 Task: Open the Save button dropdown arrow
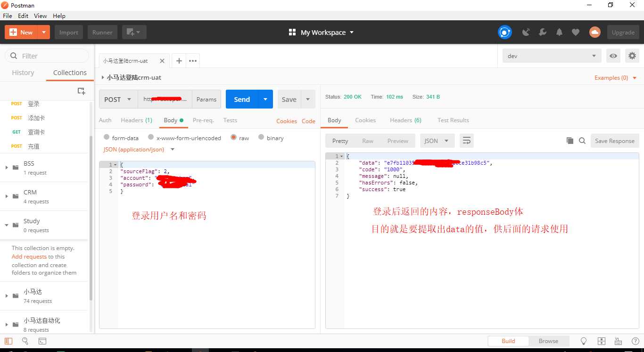point(308,99)
